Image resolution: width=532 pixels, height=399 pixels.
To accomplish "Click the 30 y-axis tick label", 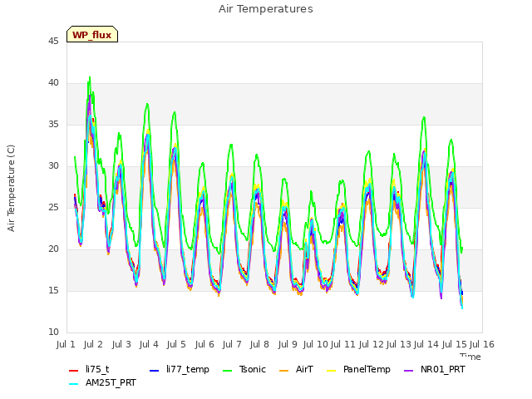I will [53, 166].
